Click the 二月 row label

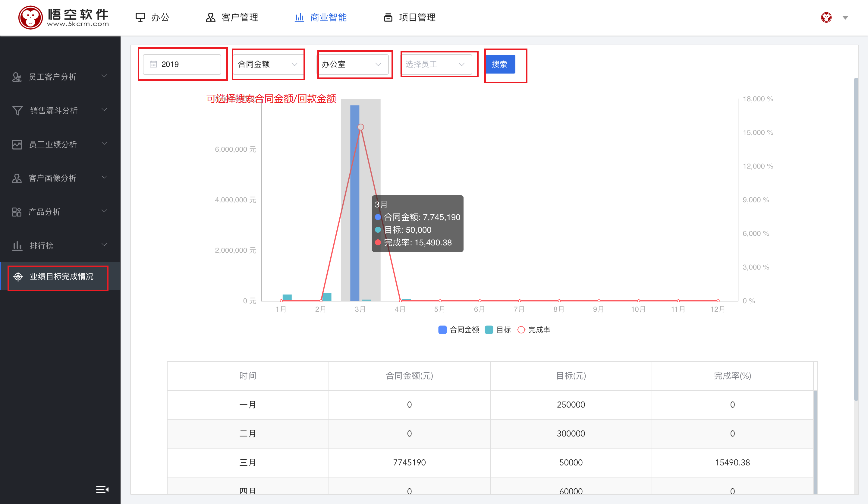pyautogui.click(x=248, y=434)
